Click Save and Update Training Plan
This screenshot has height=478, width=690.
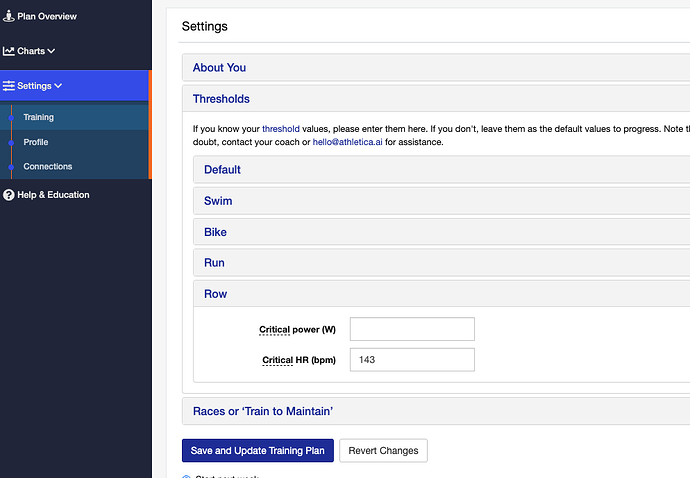pos(258,451)
